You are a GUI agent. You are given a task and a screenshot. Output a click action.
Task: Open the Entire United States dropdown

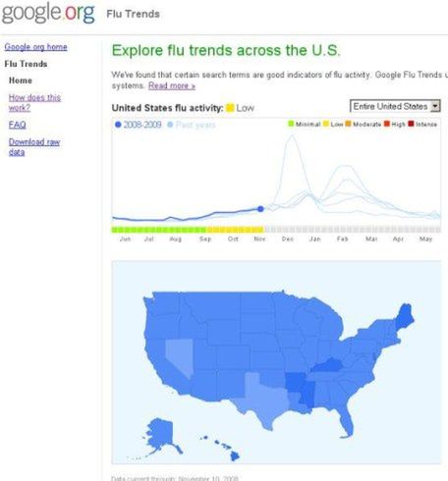395,106
